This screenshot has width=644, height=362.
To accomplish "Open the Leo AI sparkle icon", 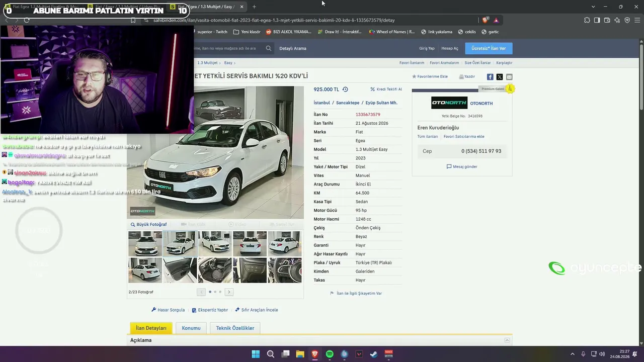I will (x=617, y=20).
